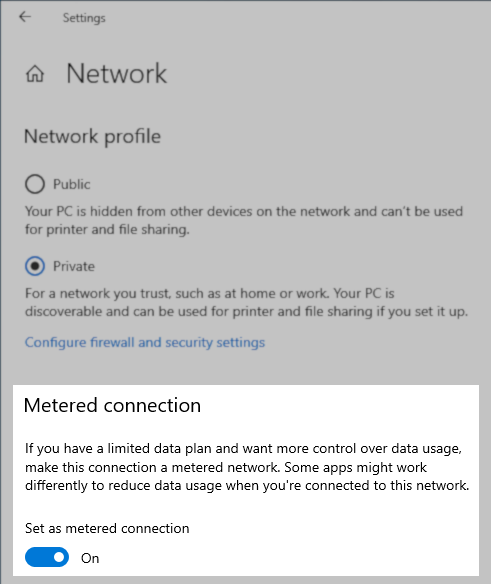Screen dimensions: 491x584
Task: Click the Settings window title text
Action: pos(84,18)
